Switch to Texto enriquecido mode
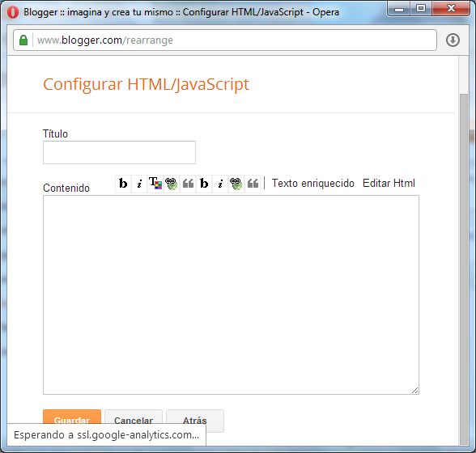 point(313,184)
